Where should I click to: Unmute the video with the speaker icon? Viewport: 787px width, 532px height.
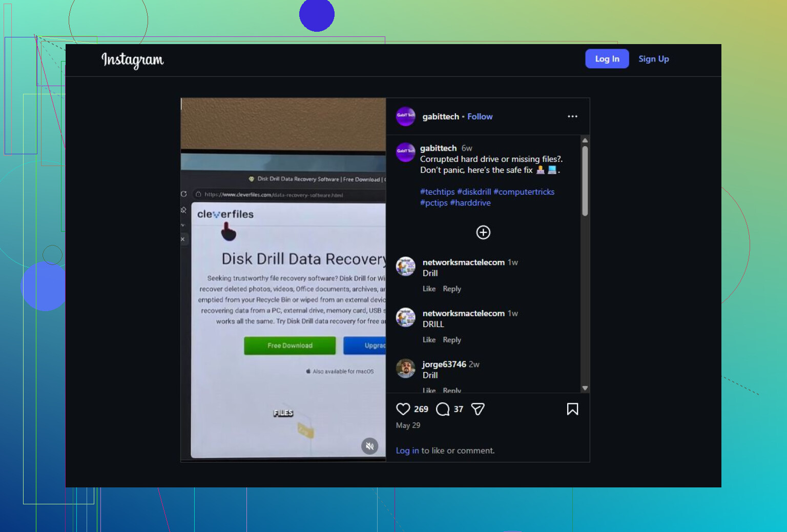(x=369, y=446)
